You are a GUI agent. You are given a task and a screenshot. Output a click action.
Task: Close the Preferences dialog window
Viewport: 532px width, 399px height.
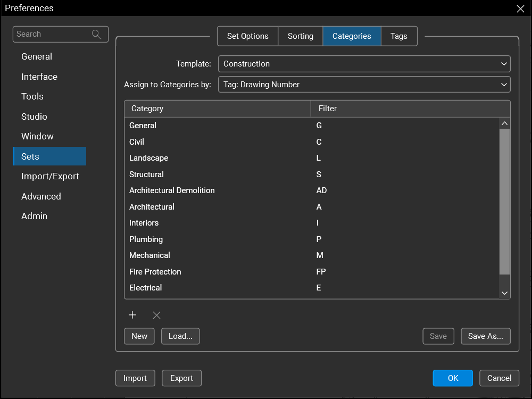tap(520, 9)
